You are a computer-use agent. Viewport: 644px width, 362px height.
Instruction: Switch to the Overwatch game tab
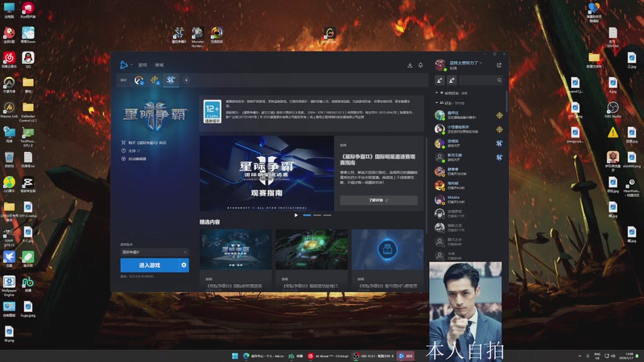[138, 80]
